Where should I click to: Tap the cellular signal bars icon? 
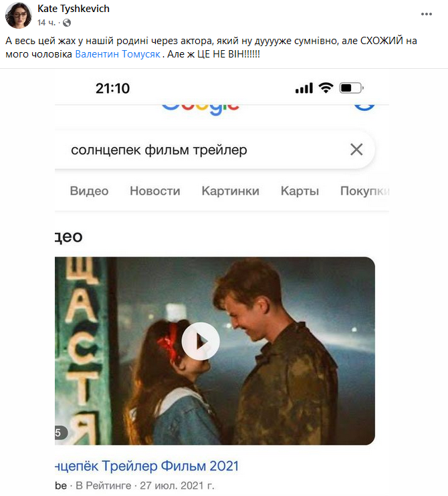point(304,88)
